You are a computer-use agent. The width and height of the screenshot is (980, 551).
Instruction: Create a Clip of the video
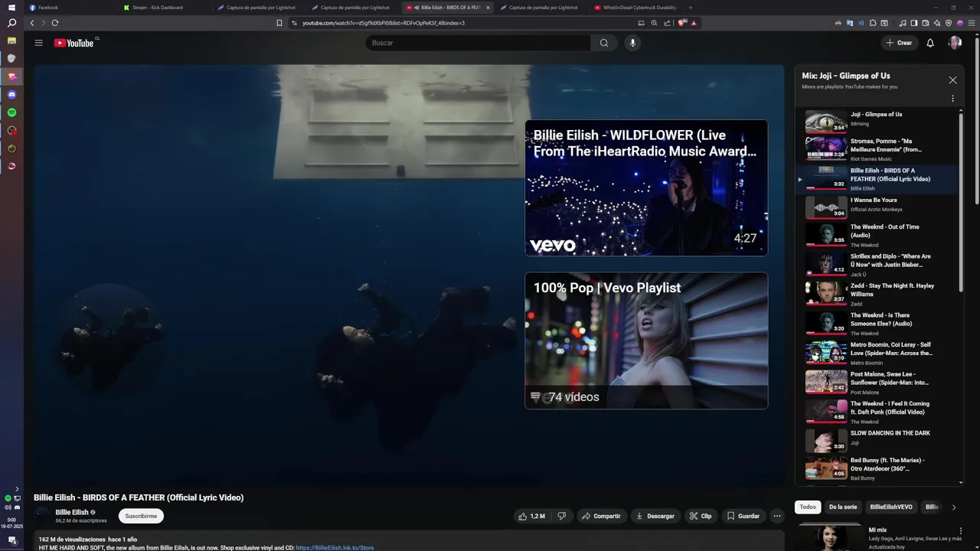point(701,516)
